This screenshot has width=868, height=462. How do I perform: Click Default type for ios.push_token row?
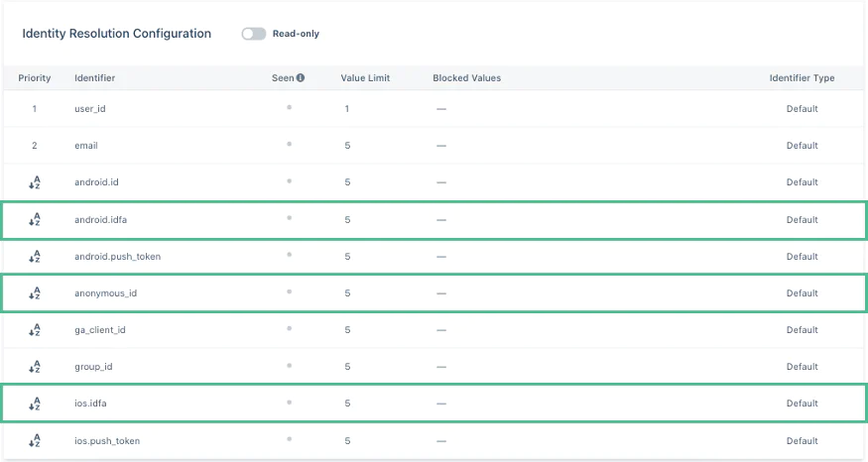(x=803, y=441)
